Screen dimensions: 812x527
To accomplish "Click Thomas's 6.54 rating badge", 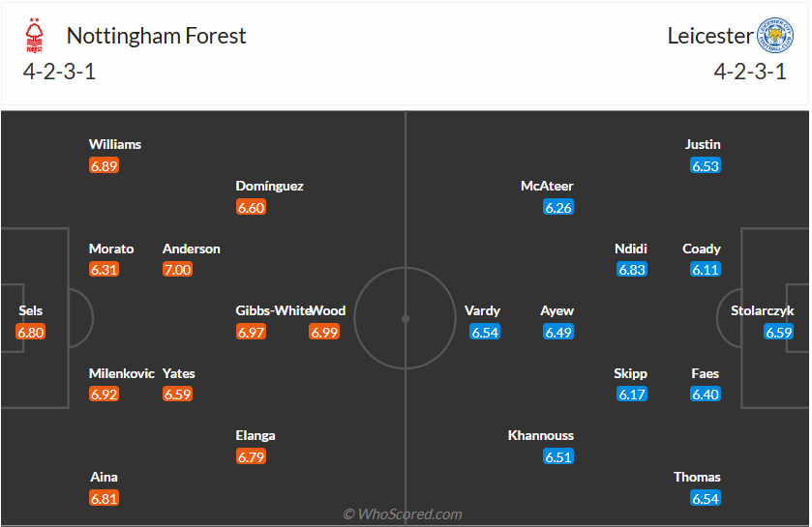I will pos(706,499).
